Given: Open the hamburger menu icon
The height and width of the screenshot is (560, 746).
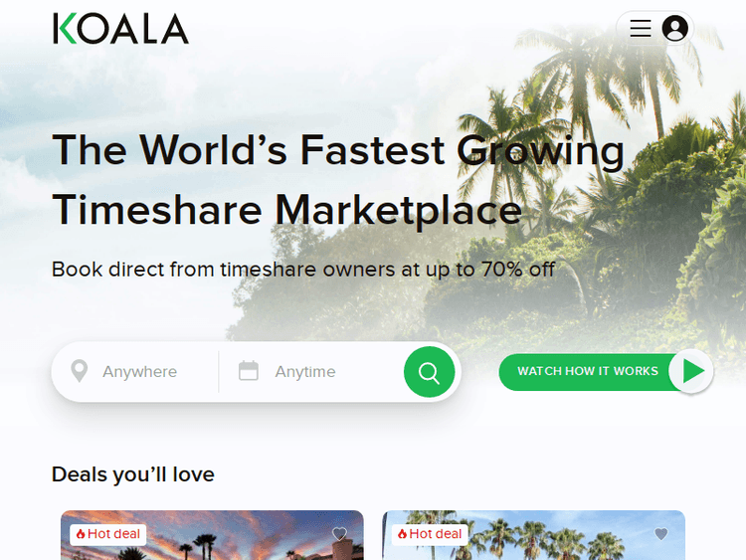Looking at the screenshot, I should click(x=641, y=28).
